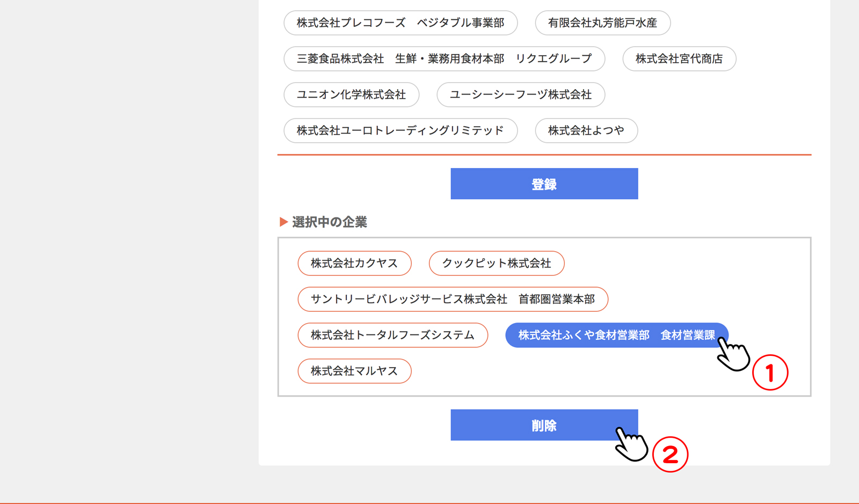This screenshot has height=504, width=859.
Task: Choose サントリービバレッジサービス株式会社 首都圏営業本部 pill
Action: [453, 300]
